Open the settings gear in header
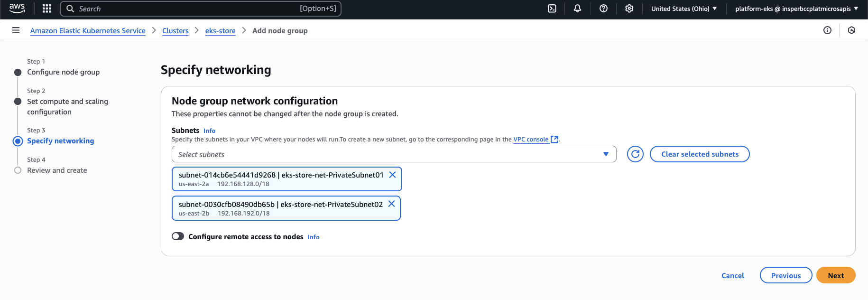Viewport: 868px width, 300px height. point(629,9)
